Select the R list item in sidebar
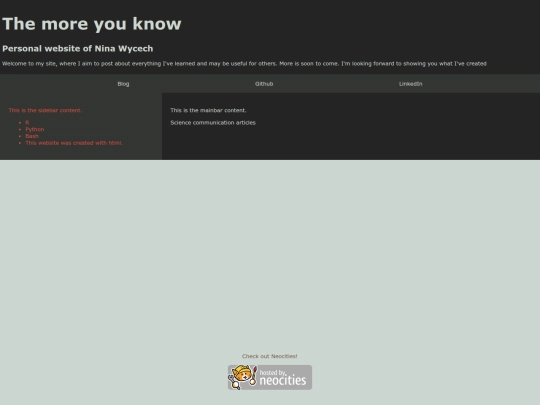540x405 pixels. 27,123
